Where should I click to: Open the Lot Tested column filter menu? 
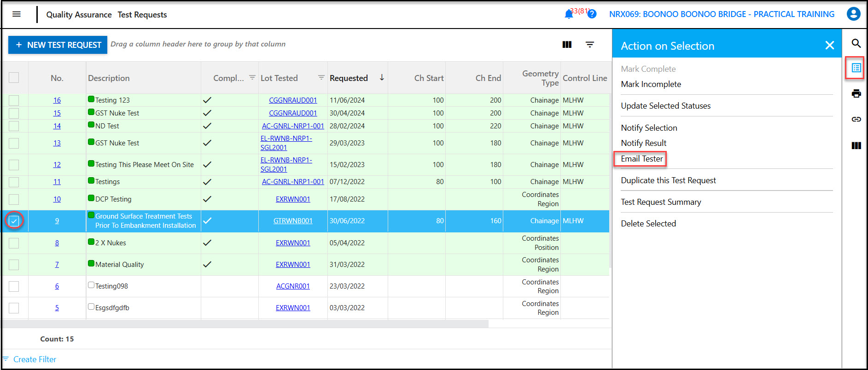[x=321, y=77]
